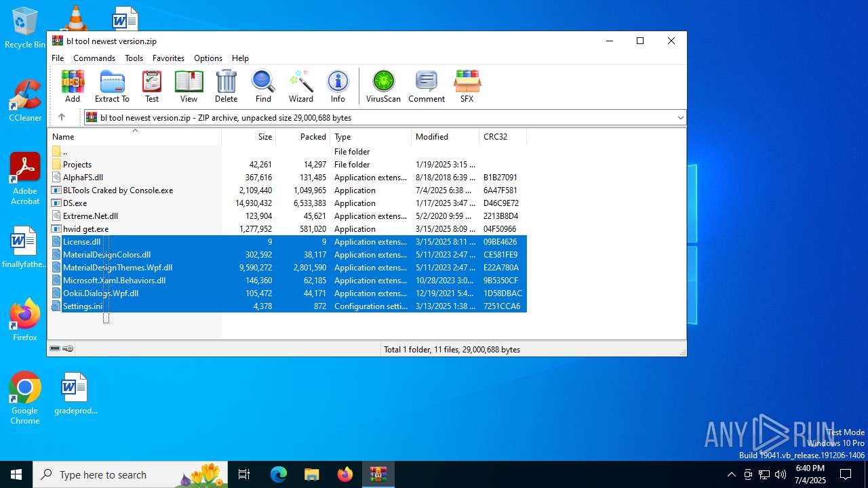868x488 pixels.
Task: Show hidden system tray icons
Action: pos(731,474)
